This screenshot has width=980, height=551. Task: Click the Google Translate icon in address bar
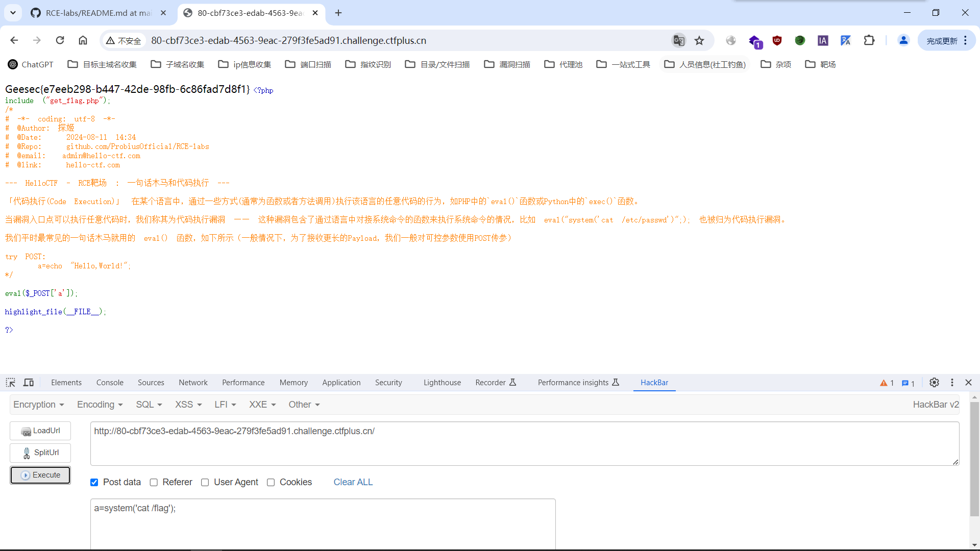pos(678,41)
